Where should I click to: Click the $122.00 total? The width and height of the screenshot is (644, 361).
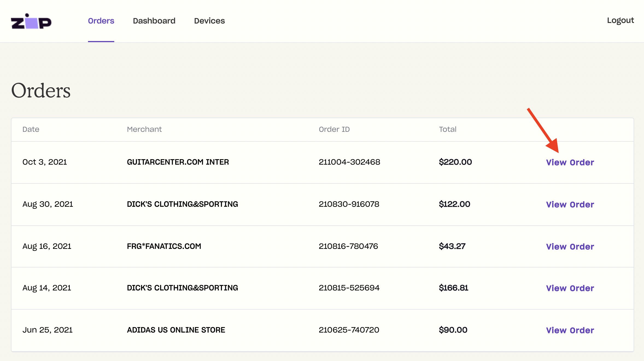pos(455,204)
